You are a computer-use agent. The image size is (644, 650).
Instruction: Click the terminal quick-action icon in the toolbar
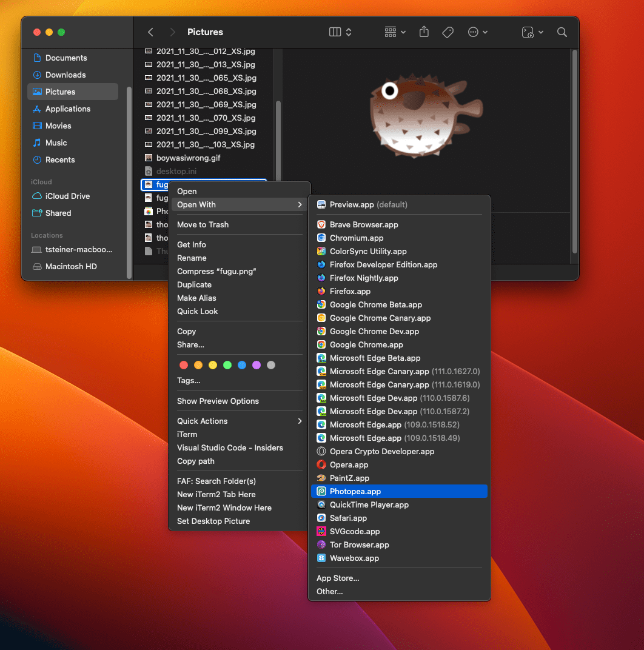point(527,32)
